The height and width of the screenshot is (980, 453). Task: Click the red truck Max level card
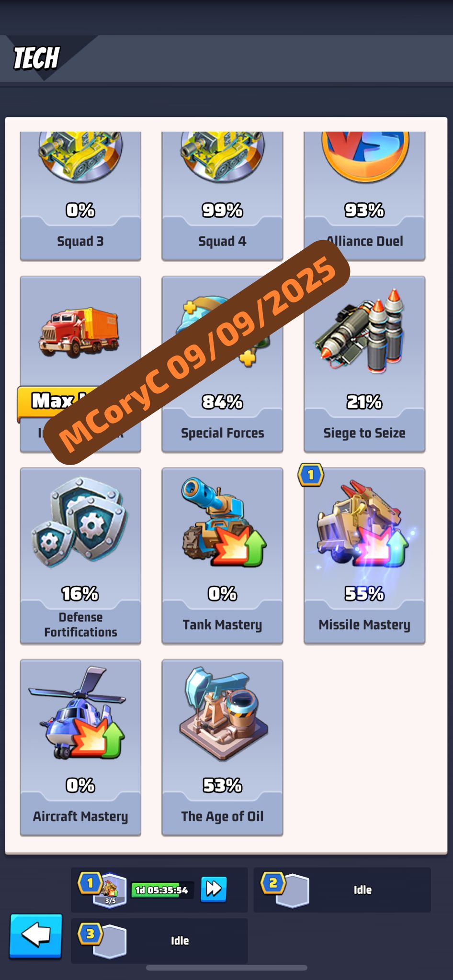80,364
